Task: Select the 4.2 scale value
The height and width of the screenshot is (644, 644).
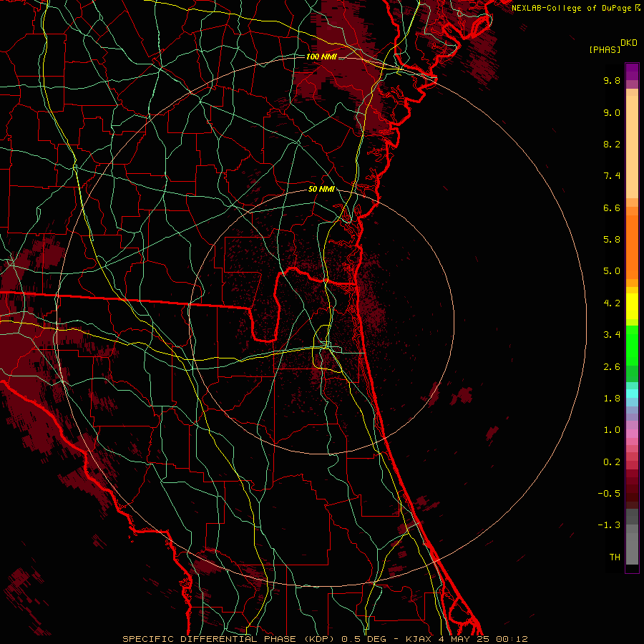Action: (x=612, y=303)
